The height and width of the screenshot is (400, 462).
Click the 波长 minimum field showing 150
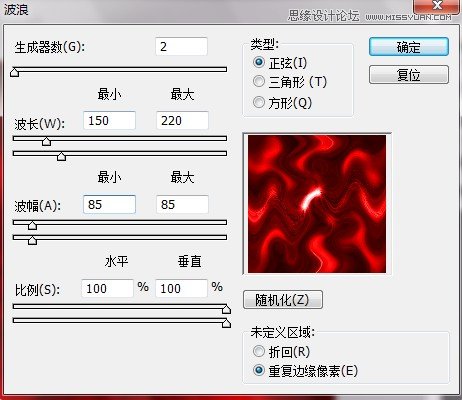(109, 120)
